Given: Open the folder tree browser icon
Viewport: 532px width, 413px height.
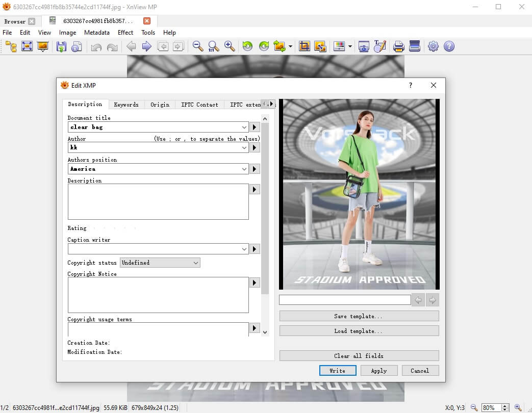Looking at the screenshot, I should point(11,46).
